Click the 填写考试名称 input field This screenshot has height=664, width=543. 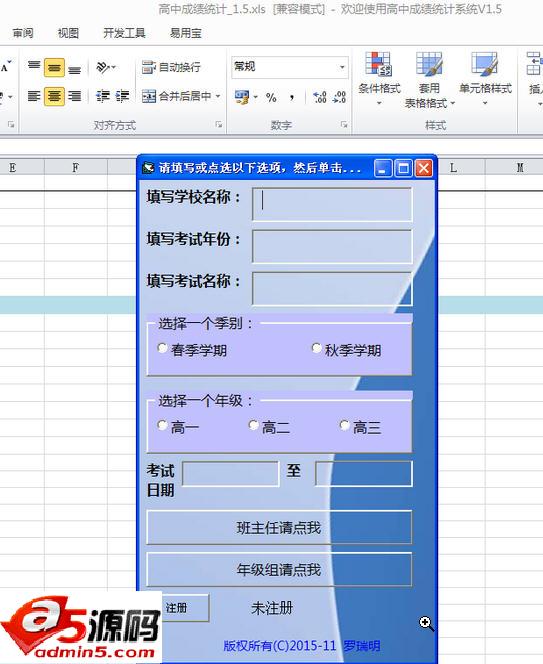point(332,289)
